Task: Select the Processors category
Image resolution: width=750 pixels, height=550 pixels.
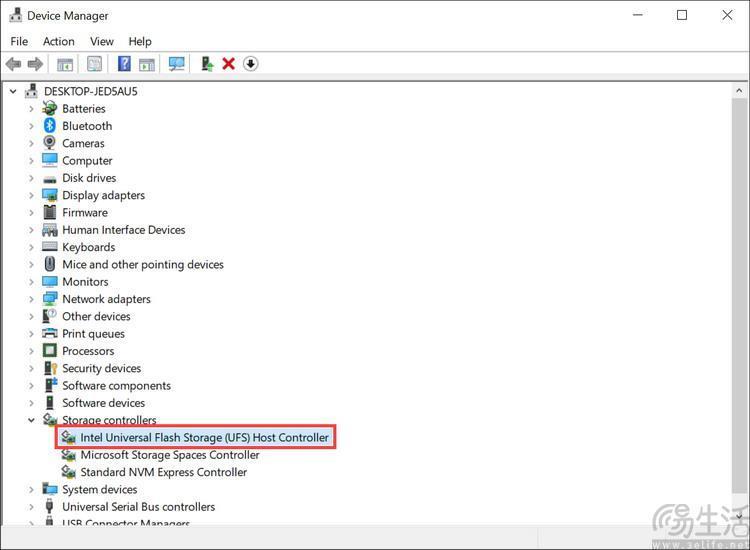Action: coord(88,351)
